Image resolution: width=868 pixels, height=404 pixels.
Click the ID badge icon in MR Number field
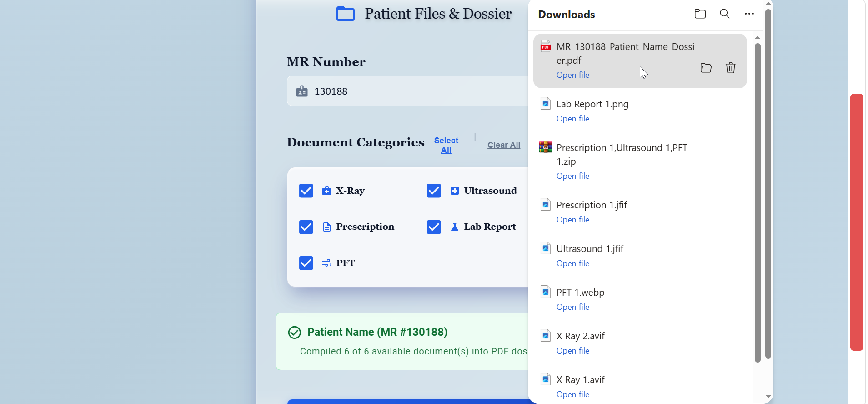coord(302,91)
